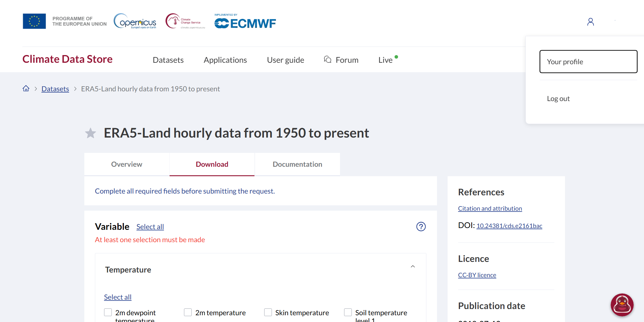Screen dimensions: 644x322
Task: Tick Soil temperature level 1 checkbox
Action: (348, 312)
